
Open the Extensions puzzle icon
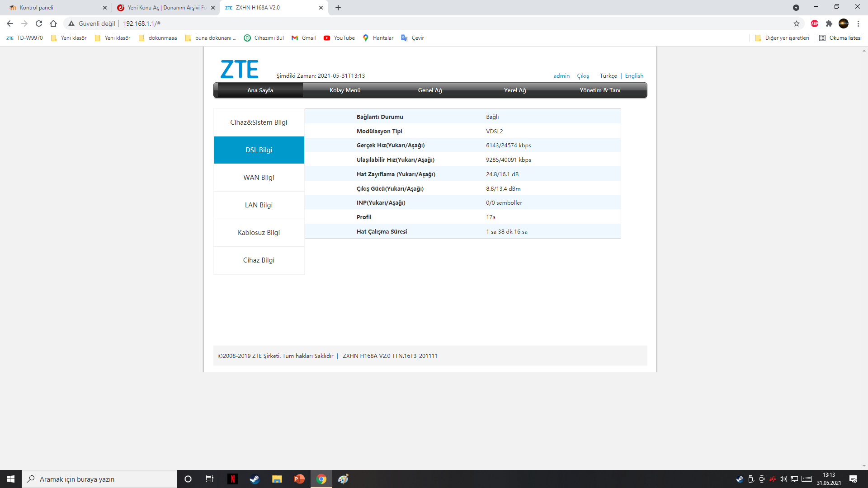click(829, 23)
